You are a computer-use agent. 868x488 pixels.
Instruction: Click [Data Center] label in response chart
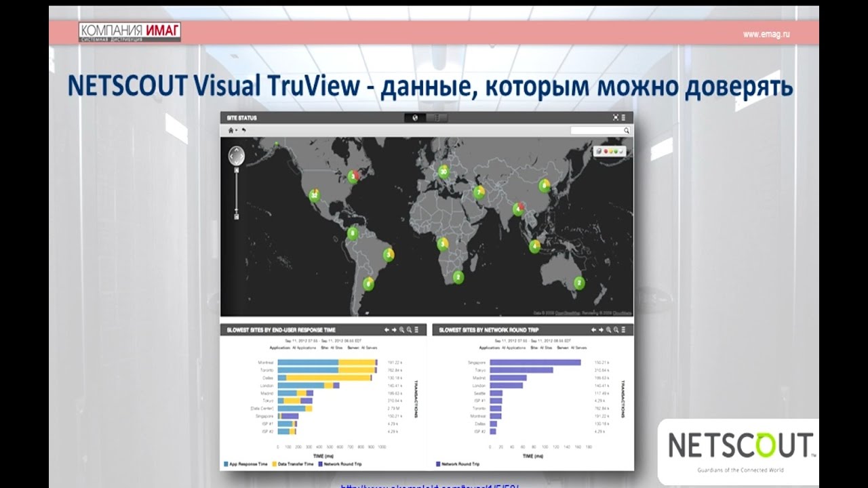tap(262, 409)
